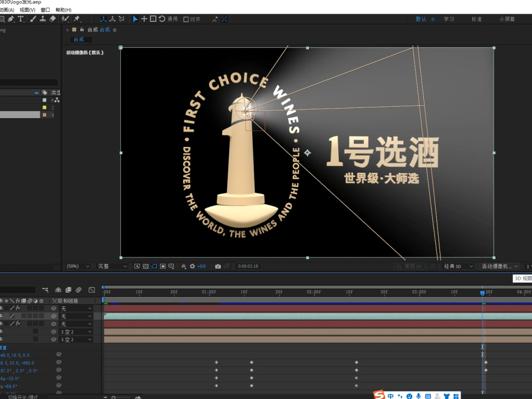The height and width of the screenshot is (399, 532).
Task: Select the Brush tool
Action: pyautogui.click(x=33, y=19)
